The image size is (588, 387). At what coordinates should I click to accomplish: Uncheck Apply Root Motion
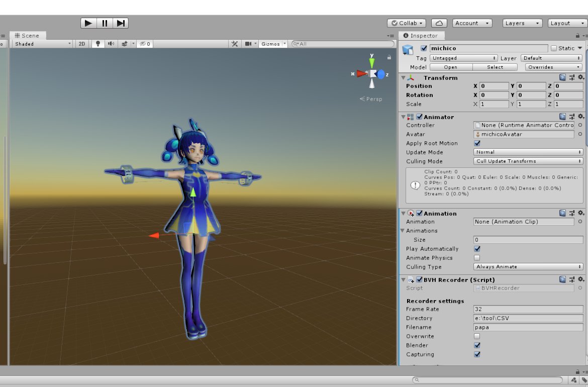(x=477, y=143)
